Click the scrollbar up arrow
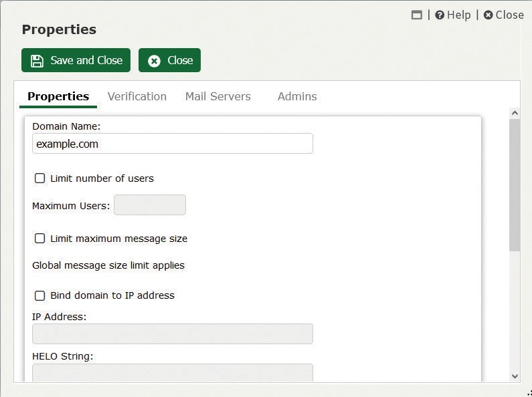 coord(515,113)
